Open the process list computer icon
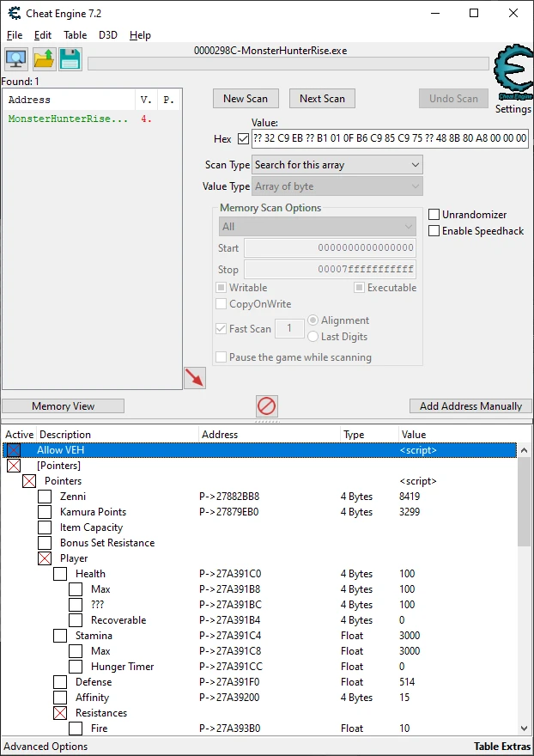534x756 pixels. pos(16,59)
